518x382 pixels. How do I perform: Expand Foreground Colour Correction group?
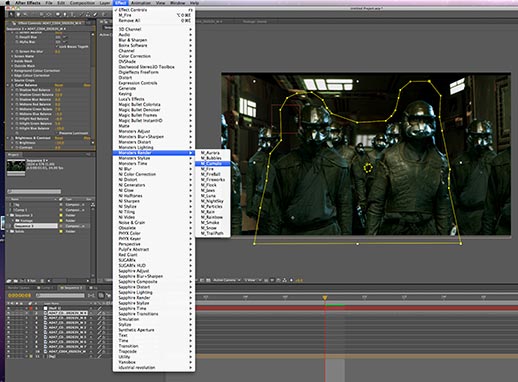12,71
